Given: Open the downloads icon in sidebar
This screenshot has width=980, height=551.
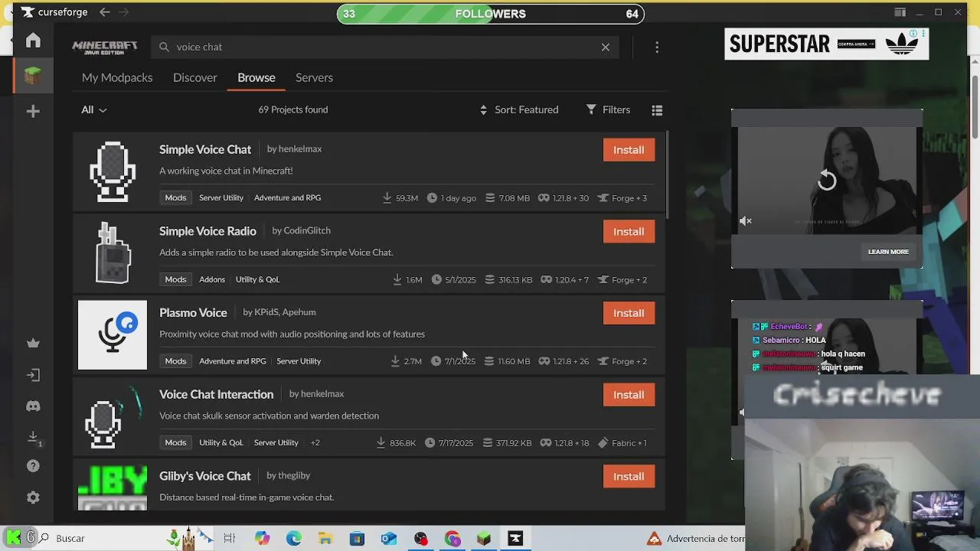Looking at the screenshot, I should coord(33,437).
